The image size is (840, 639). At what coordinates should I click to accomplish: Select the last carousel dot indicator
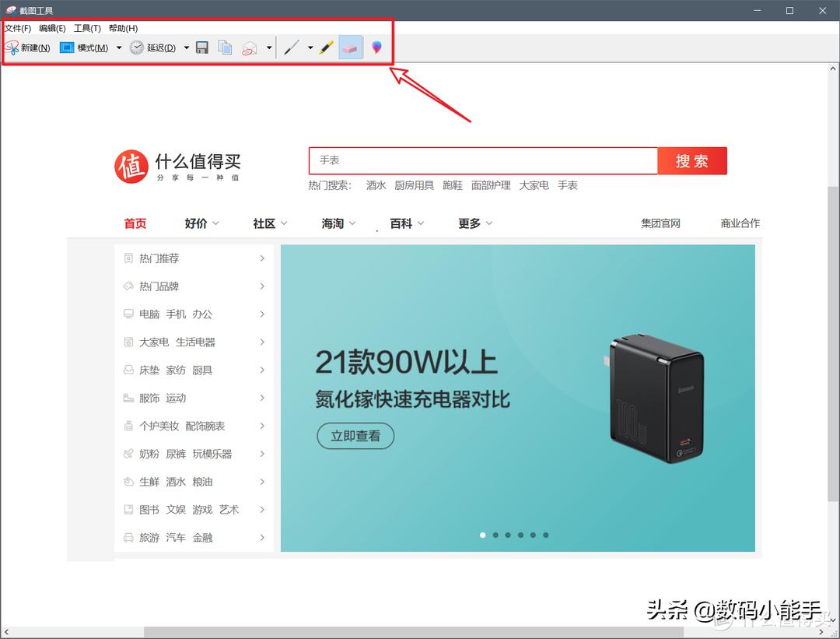[545, 535]
